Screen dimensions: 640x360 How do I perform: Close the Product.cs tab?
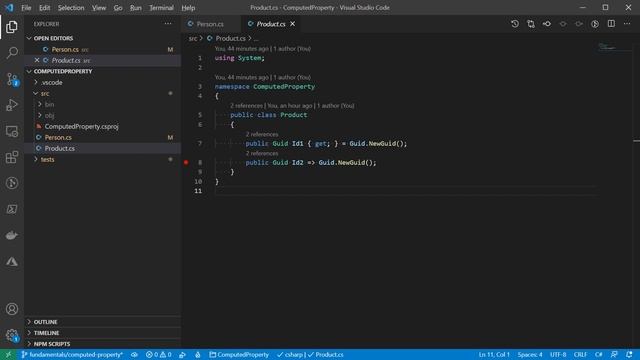coord(292,24)
